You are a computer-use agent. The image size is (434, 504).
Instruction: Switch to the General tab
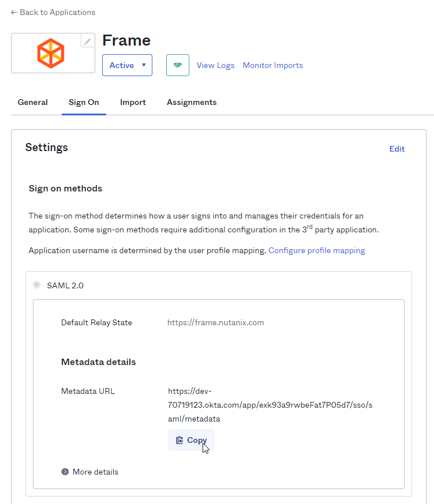tap(33, 102)
